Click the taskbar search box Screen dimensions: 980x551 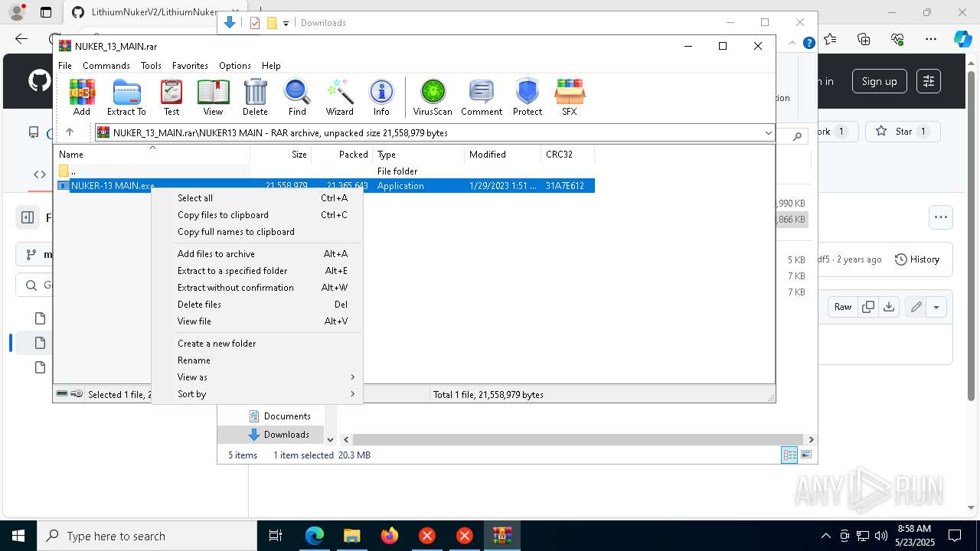[x=146, y=536]
